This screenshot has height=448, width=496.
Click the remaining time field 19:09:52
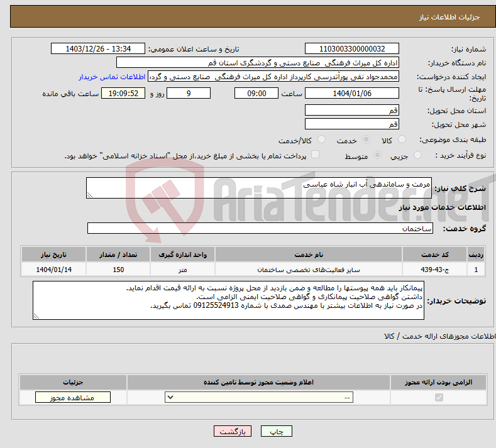(123, 93)
